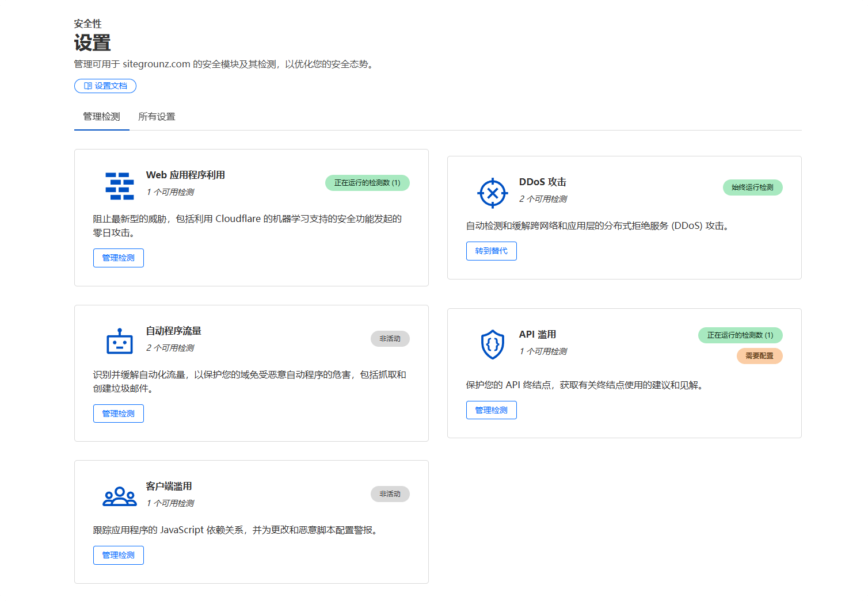Click the 正在运行的检测数 (1) green badge
This screenshot has width=868, height=601.
(367, 183)
